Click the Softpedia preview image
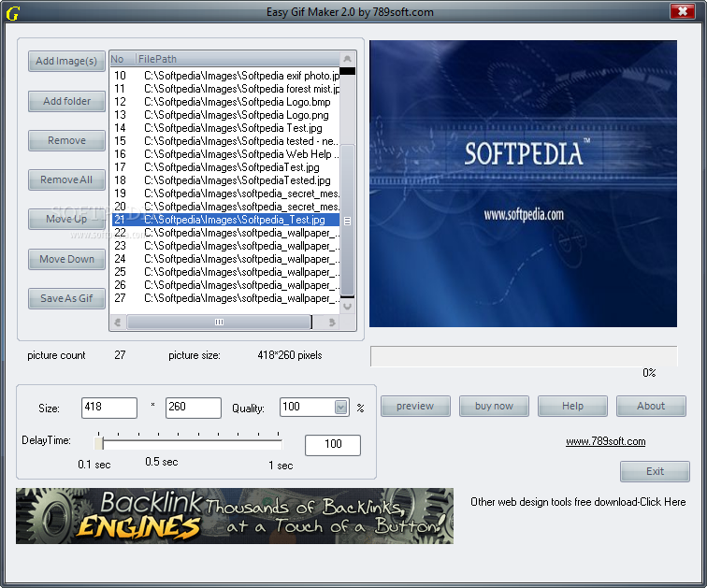 pyautogui.click(x=523, y=184)
